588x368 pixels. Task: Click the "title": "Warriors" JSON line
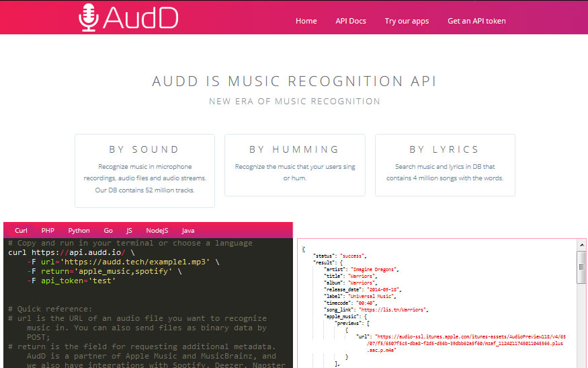[351, 276]
